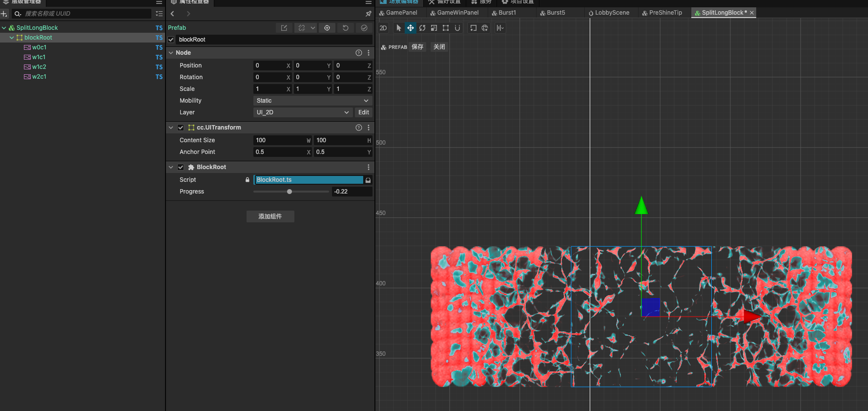
Task: Revert prefab changes with undo arrow icon
Action: (x=346, y=28)
